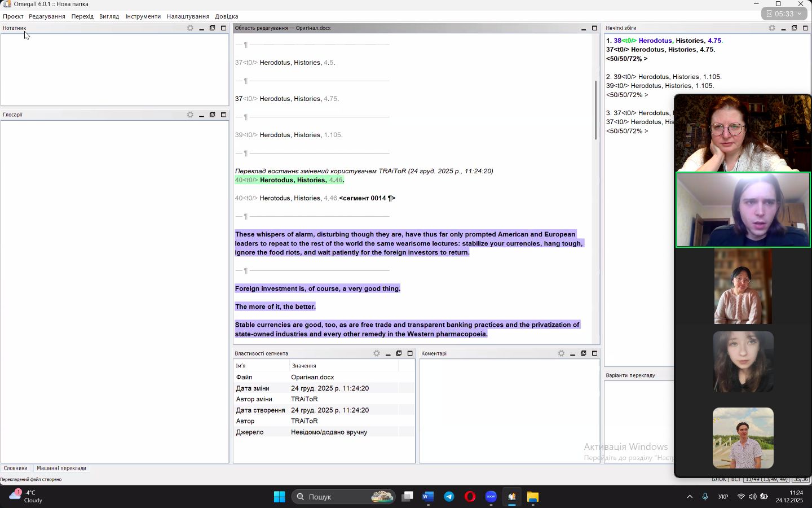Viewport: 812px width, 508px height.
Task: Undock the Glossary pane
Action: (213, 115)
